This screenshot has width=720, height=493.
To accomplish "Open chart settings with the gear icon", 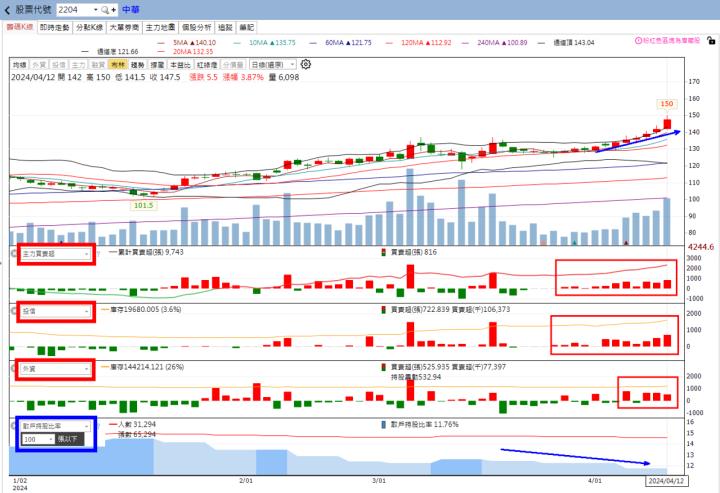I will tap(306, 64).
